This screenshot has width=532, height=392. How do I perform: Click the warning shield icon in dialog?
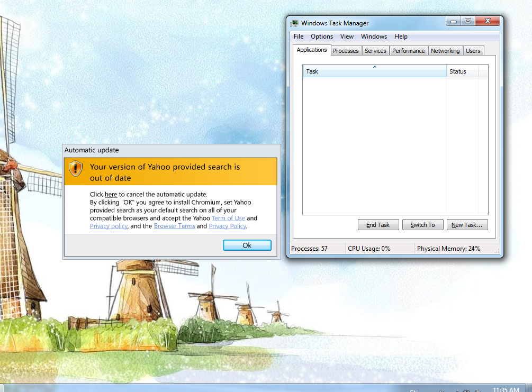(x=76, y=169)
